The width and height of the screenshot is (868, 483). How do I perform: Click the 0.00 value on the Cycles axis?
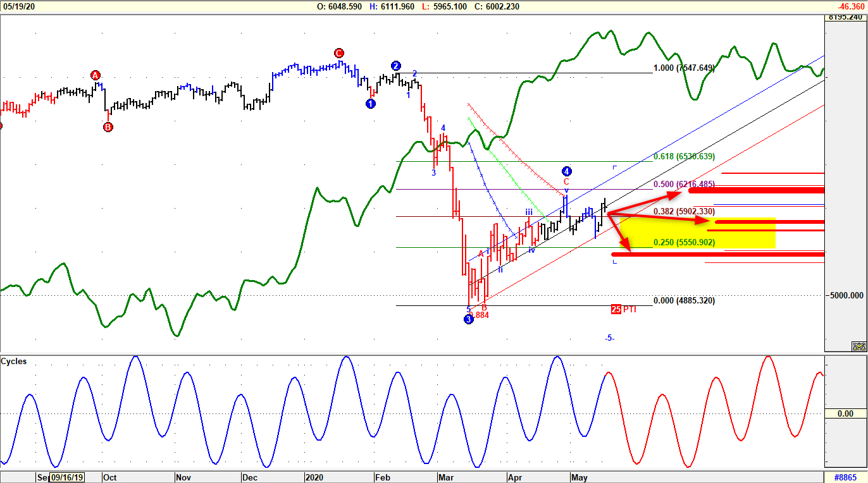click(846, 414)
